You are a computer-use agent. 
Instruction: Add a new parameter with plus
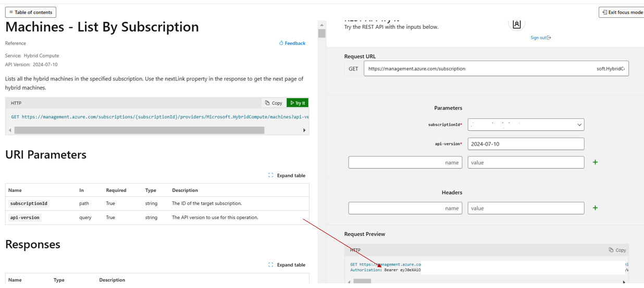tap(595, 162)
